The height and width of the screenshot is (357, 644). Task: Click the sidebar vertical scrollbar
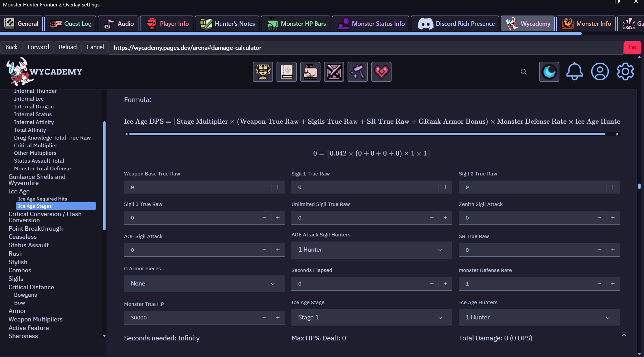104,175
